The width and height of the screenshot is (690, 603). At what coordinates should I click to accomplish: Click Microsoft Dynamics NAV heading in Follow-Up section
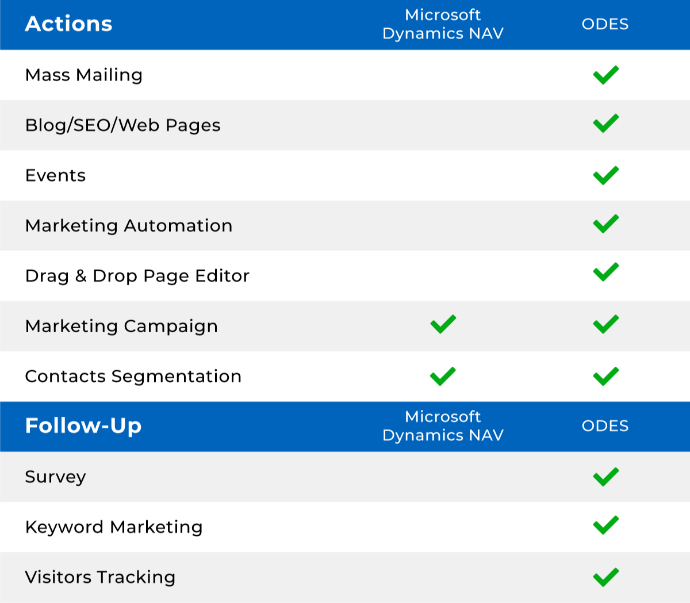pos(443,426)
